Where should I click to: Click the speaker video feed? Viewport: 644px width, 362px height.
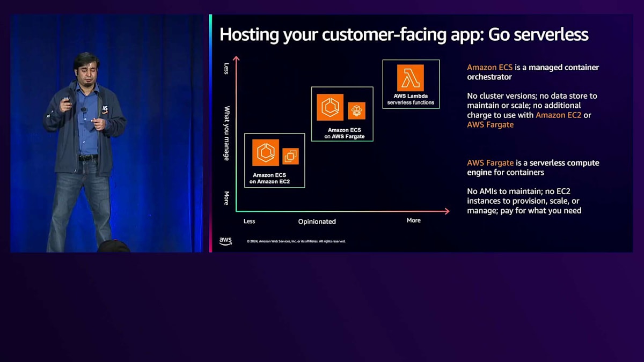click(107, 133)
